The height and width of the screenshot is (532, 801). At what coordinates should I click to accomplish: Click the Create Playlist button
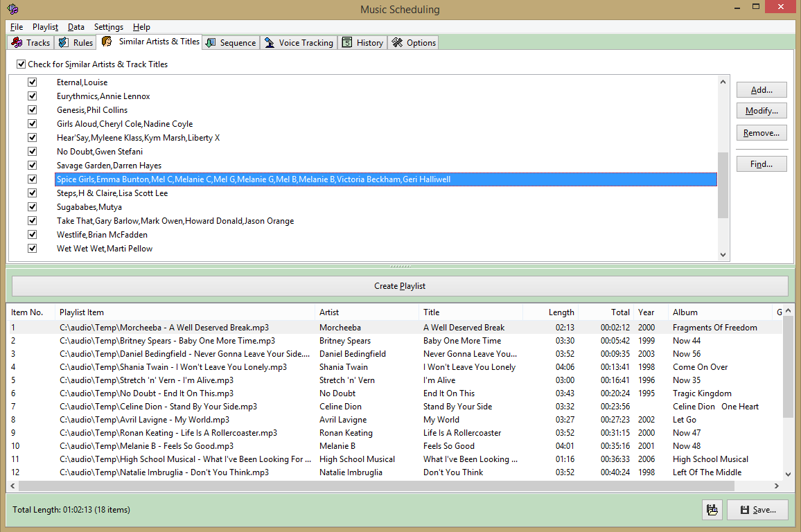400,285
